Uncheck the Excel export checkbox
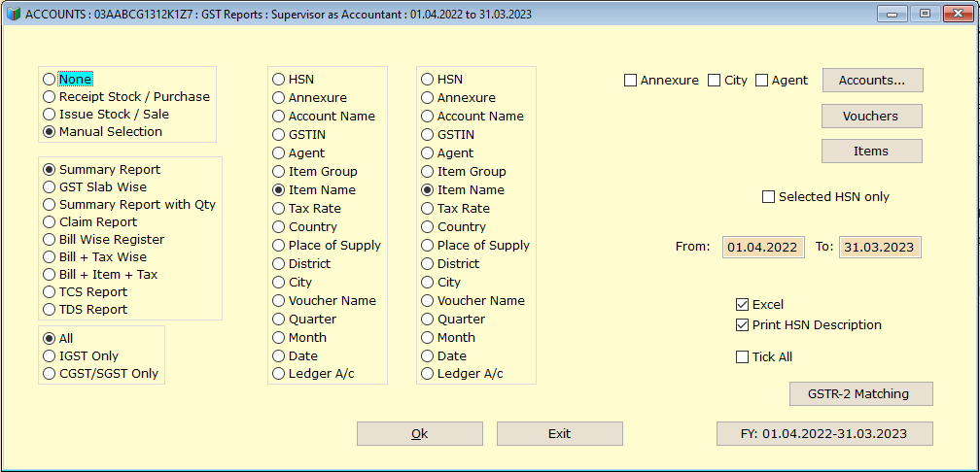The image size is (980, 472). [x=759, y=305]
